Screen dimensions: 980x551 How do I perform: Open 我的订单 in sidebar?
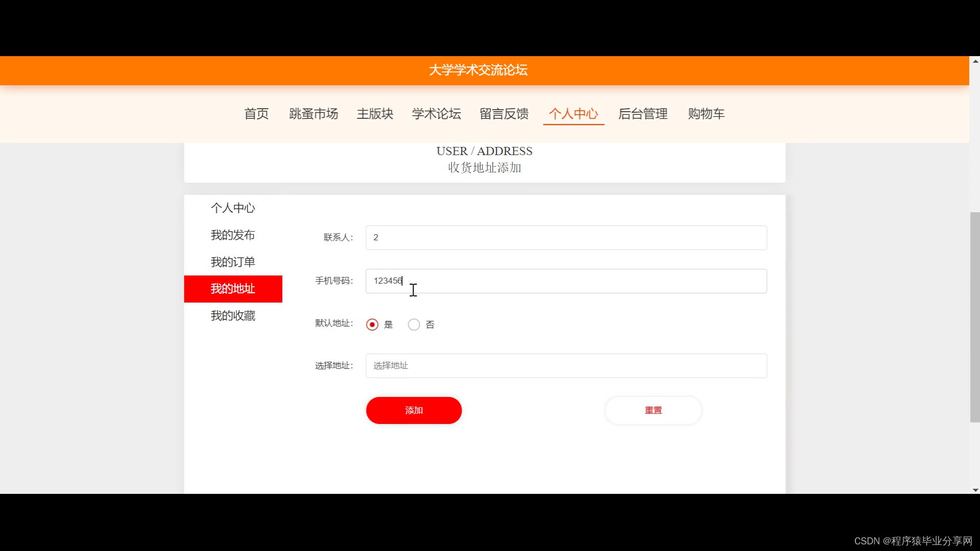[233, 262]
